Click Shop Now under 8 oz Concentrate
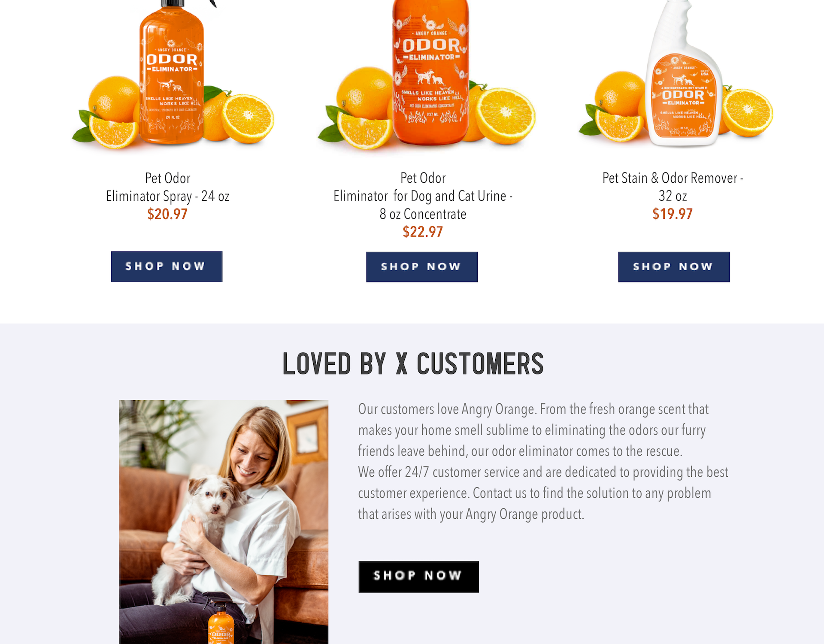This screenshot has height=644, width=824. 422,267
